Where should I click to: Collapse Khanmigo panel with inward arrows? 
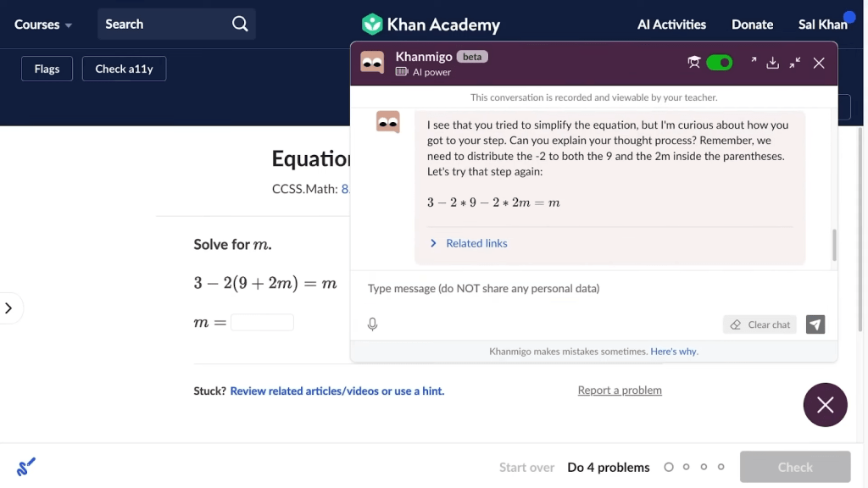[x=795, y=63]
